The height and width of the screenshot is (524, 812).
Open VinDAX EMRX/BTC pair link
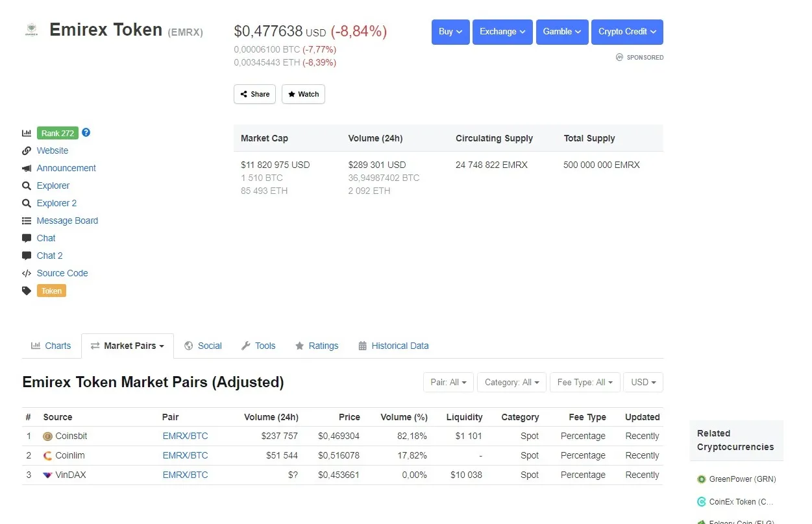click(185, 475)
